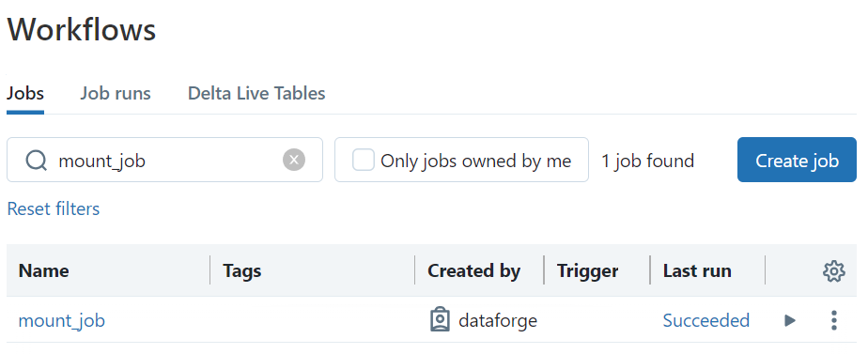Run mount_job now with play icon
Image resolution: width=868 pixels, height=354 pixels.
[790, 320]
